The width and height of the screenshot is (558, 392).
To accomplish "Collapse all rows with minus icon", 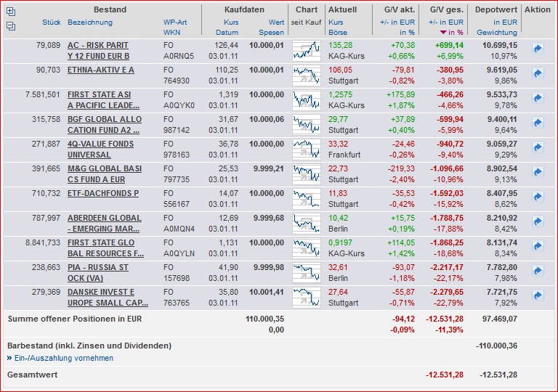I will pos(11,26).
